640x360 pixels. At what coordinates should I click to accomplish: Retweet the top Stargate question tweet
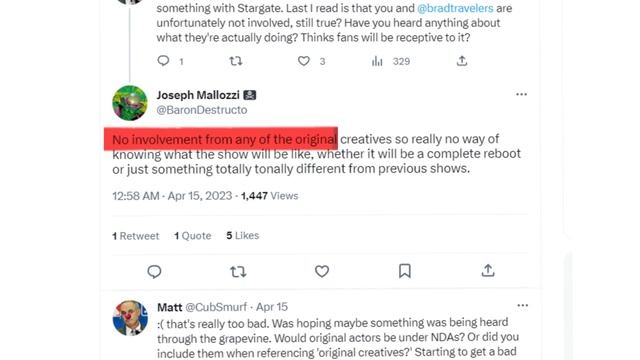[x=236, y=61]
